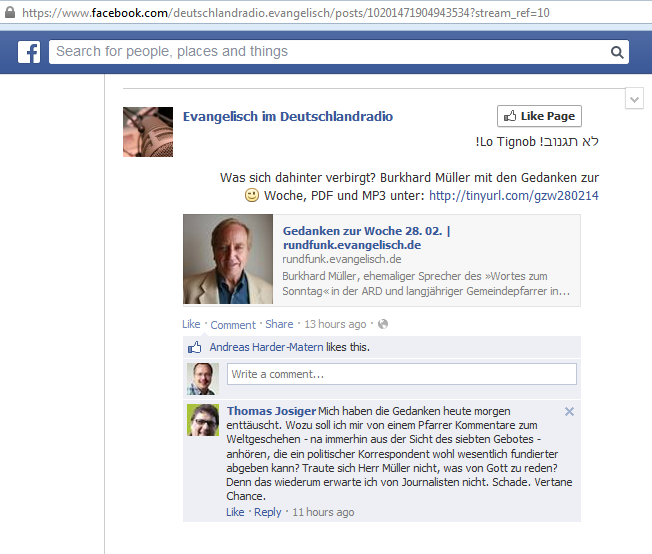
Task: Click the smiley emoticon in the post text
Action: coord(252,195)
